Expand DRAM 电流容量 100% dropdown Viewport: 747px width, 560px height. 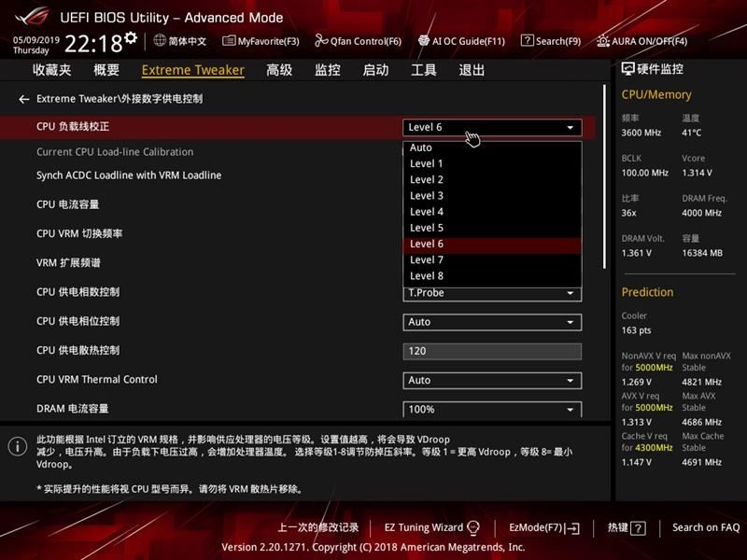(x=492, y=410)
